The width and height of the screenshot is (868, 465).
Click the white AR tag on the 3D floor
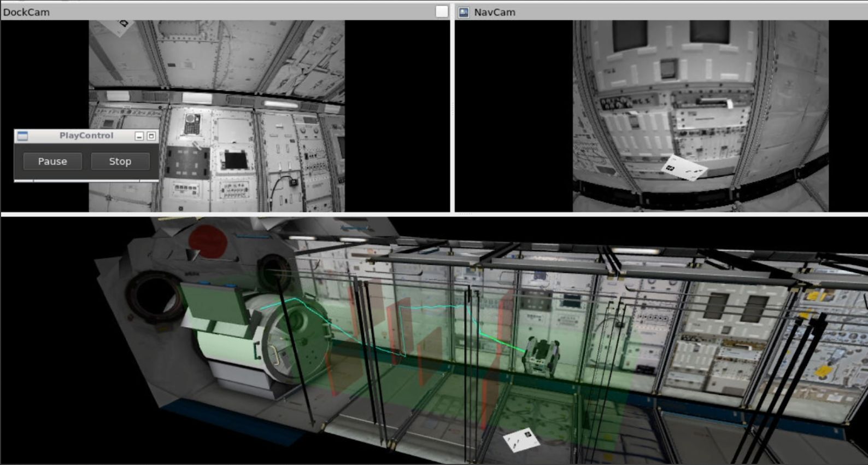521,440
